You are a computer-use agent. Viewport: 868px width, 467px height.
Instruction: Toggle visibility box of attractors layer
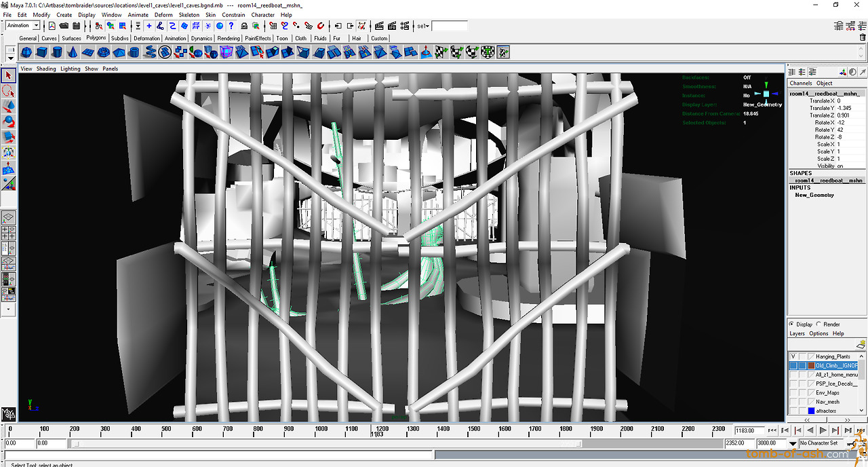click(793, 411)
